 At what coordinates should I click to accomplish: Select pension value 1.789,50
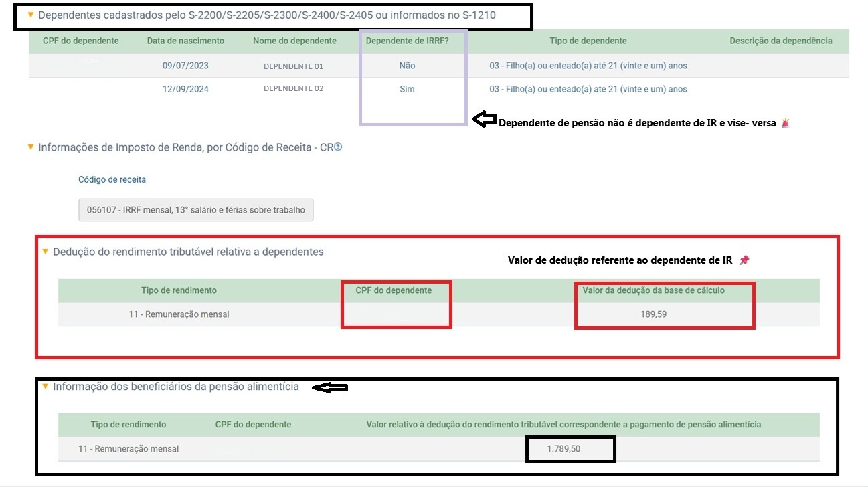tap(563, 449)
